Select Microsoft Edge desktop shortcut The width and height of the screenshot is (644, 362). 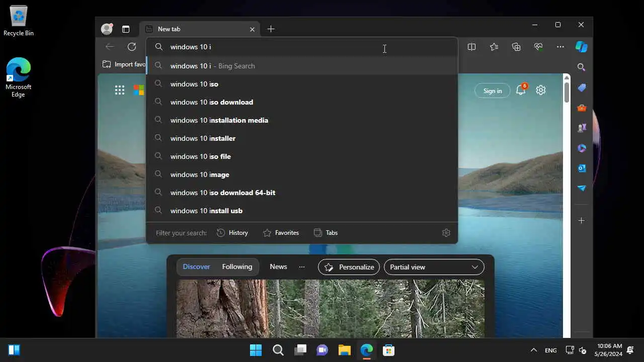point(19,78)
